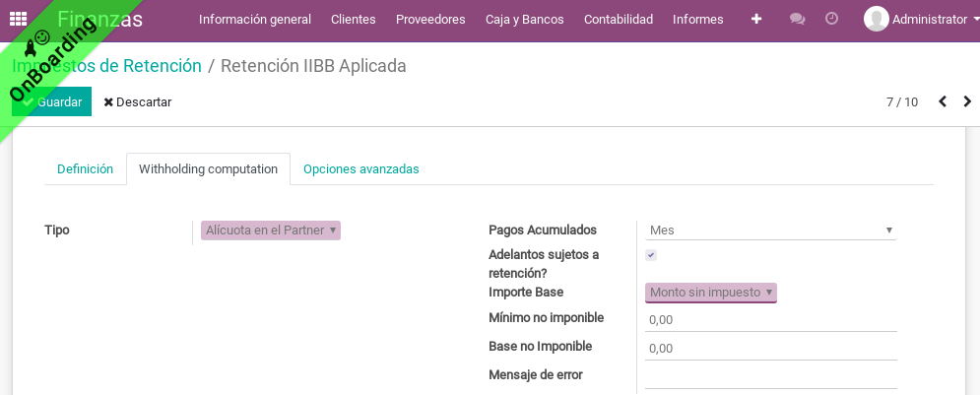This screenshot has height=395, width=980.
Task: Open Caja y Bancos menu
Action: click(524, 20)
